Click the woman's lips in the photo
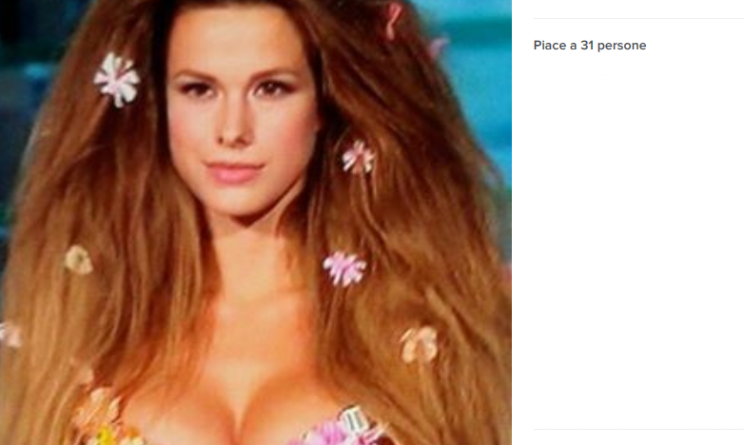Viewport: 744px width, 445px height. (x=234, y=173)
